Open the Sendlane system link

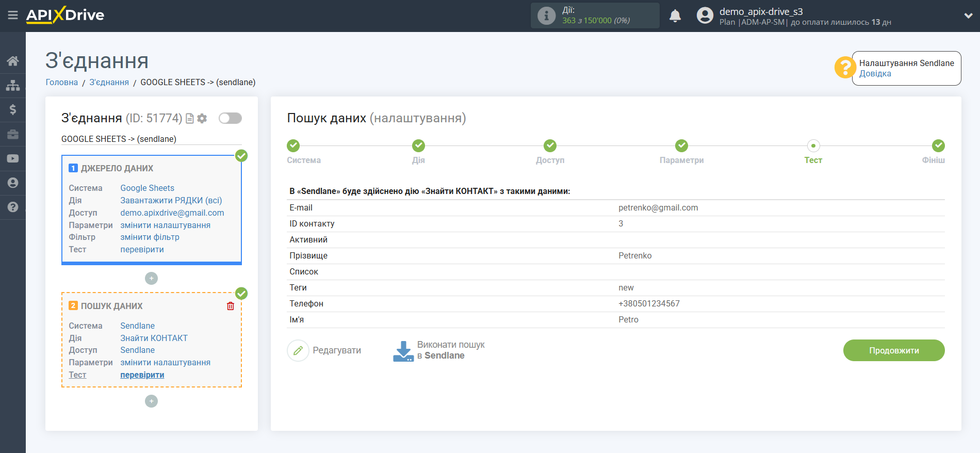tap(138, 326)
